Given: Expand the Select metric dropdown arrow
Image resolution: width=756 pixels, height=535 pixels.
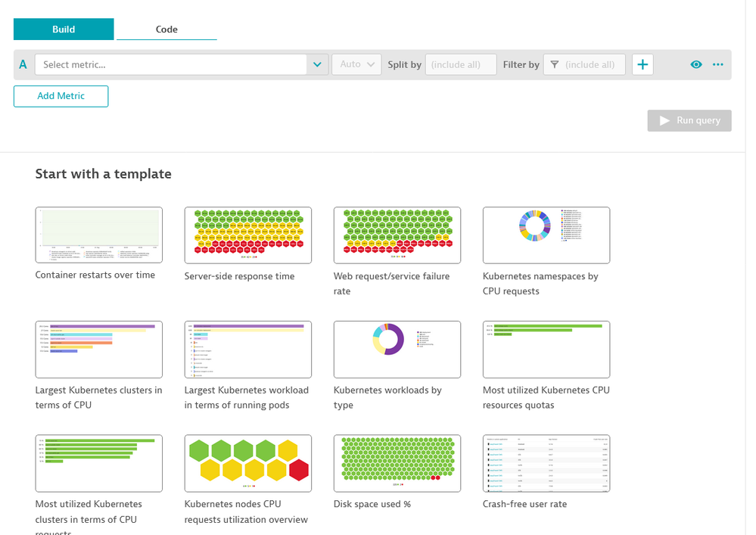Looking at the screenshot, I should [317, 64].
